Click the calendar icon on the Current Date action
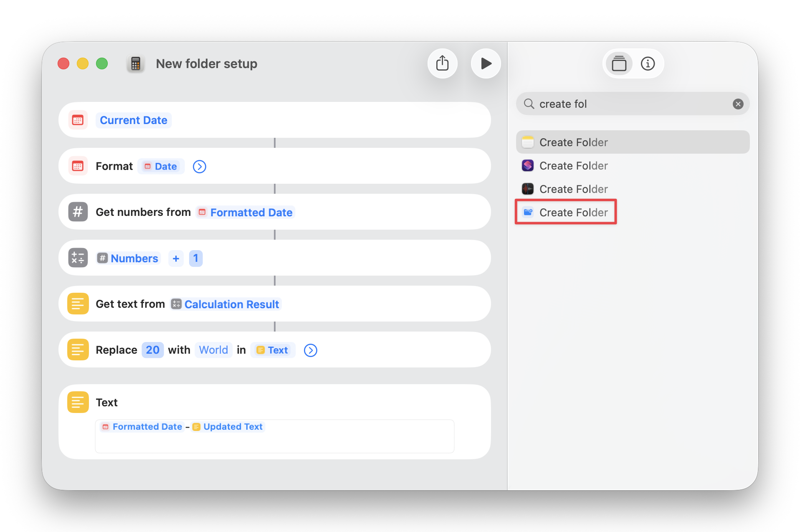 78,120
